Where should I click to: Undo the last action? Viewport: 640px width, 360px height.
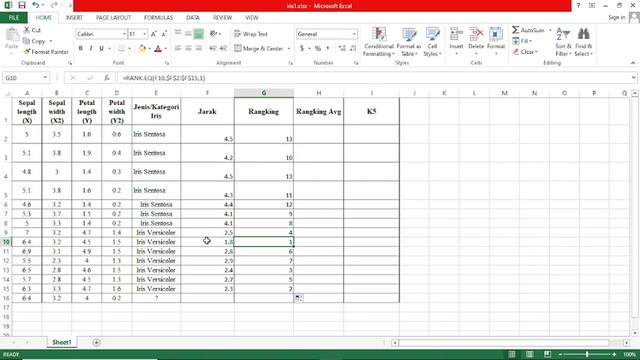(36, 5)
